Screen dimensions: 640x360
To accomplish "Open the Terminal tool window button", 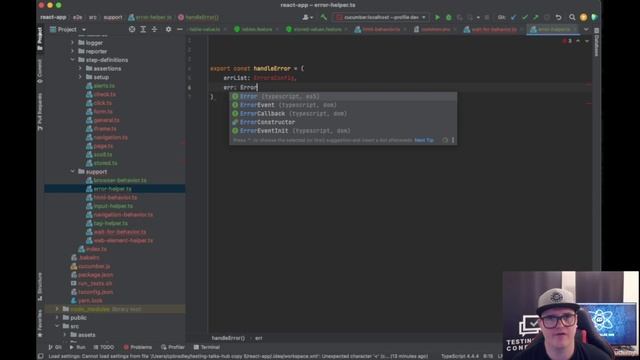I will click(207, 347).
